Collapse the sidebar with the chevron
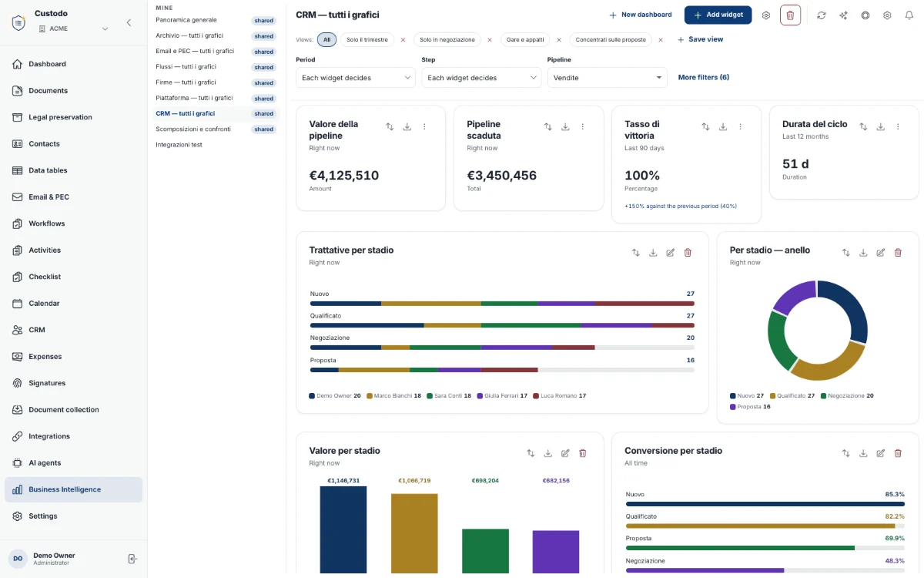The width and height of the screenshot is (924, 578). [129, 22]
